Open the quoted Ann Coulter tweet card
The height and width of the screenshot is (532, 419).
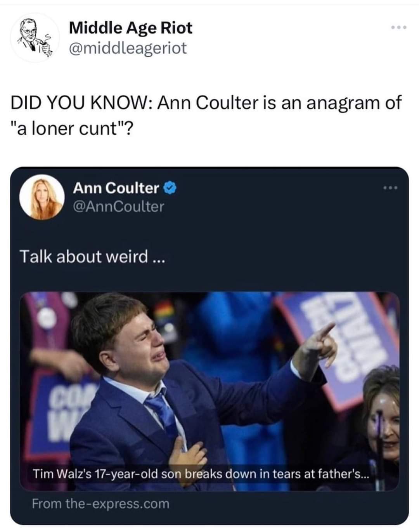tap(209, 346)
